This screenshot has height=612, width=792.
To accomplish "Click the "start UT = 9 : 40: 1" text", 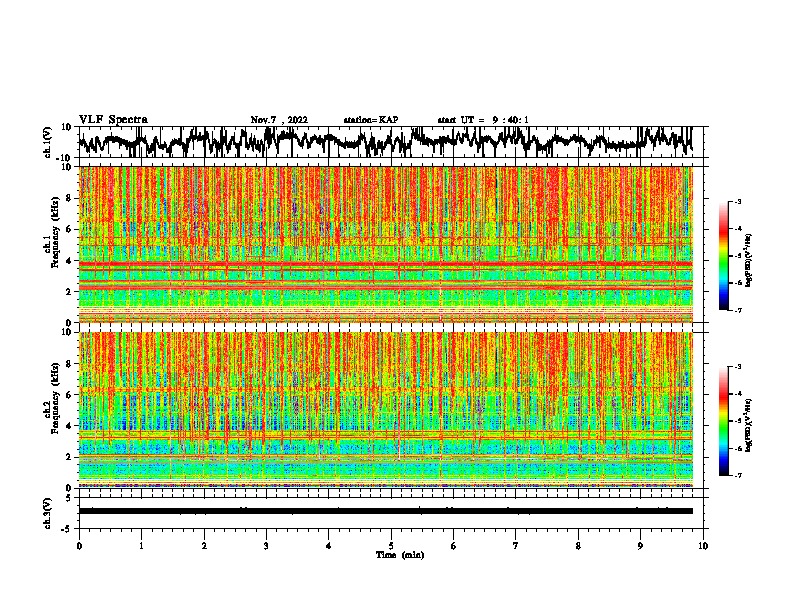I will [x=483, y=120].
